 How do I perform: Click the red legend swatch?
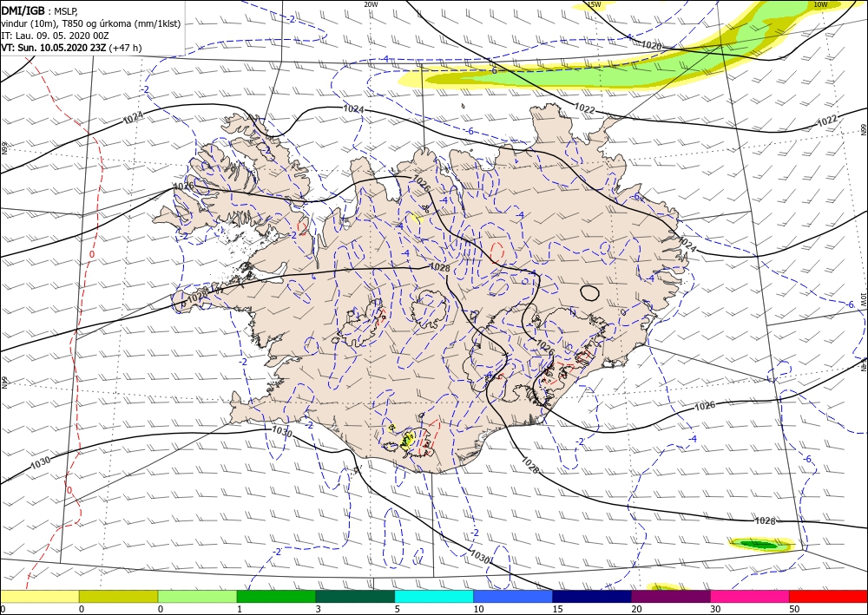(x=828, y=596)
